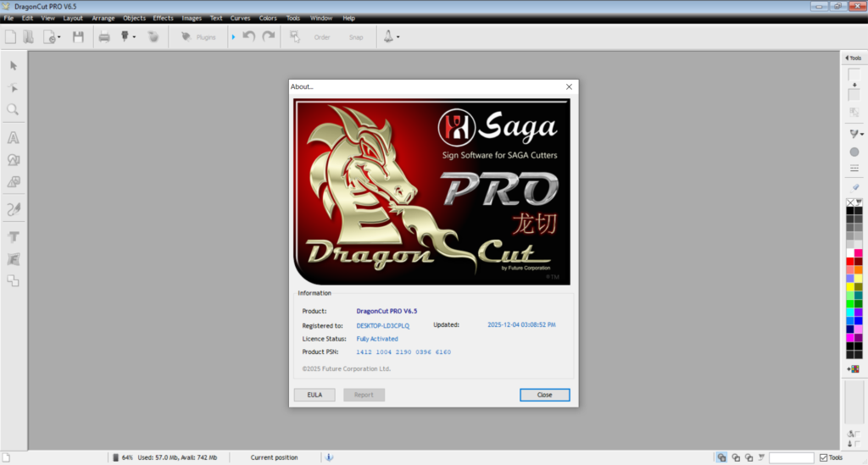Open the Curves menu
Viewport: 868px width, 465px height.
(240, 18)
